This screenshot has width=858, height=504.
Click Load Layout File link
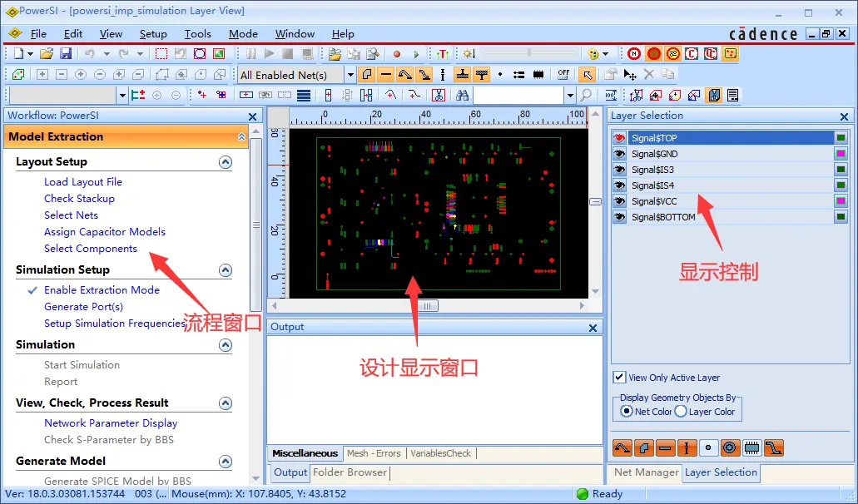point(83,182)
